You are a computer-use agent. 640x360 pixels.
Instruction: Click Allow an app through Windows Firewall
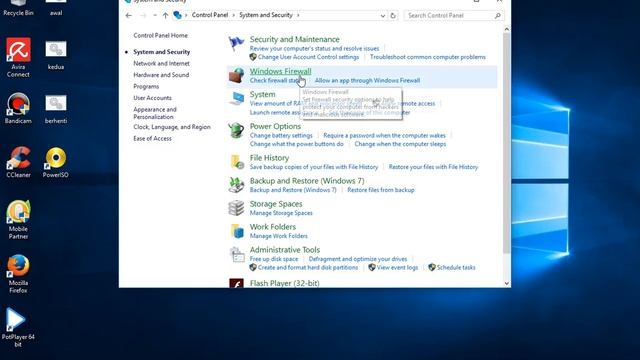point(367,80)
